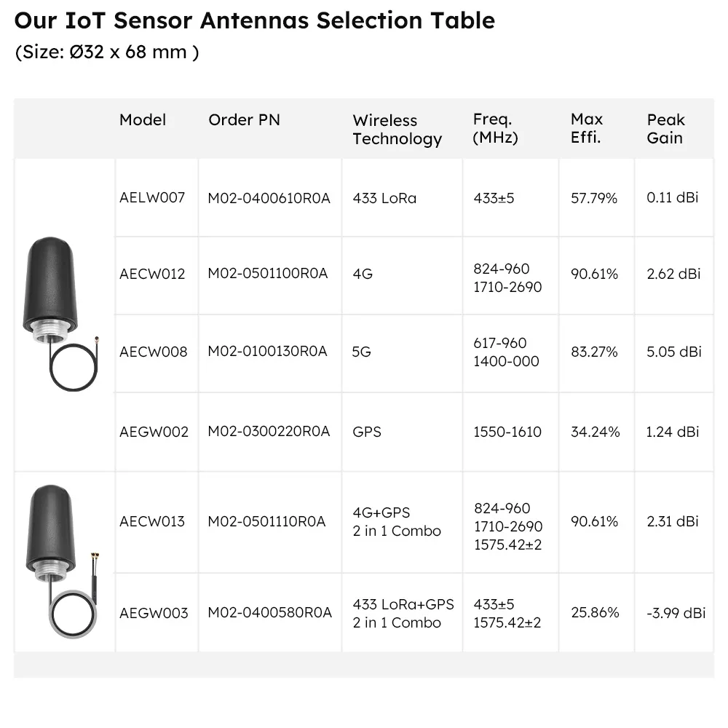Click the 34.24% efficiency value
The width and height of the screenshot is (728, 728).
tap(596, 432)
